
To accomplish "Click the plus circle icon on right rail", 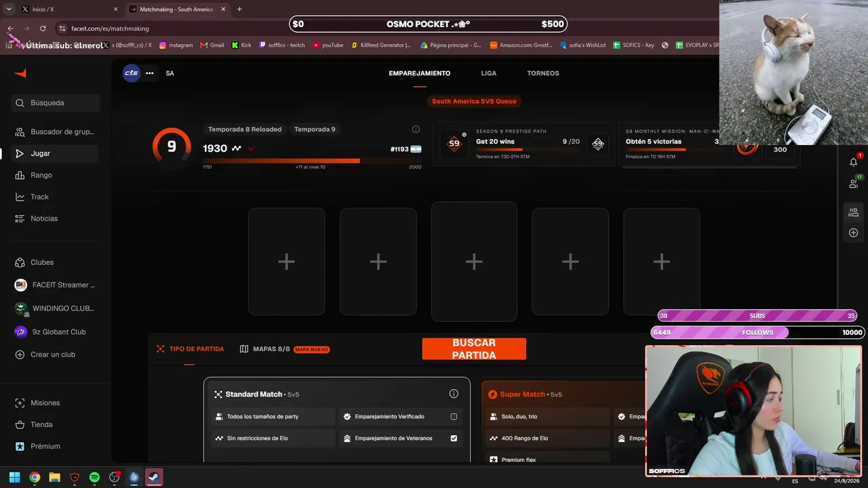I will [853, 233].
